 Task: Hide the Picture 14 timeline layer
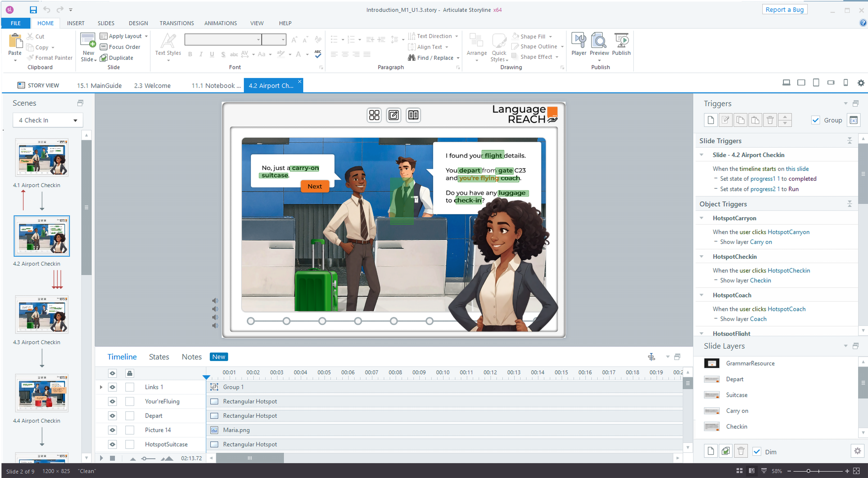pos(112,430)
